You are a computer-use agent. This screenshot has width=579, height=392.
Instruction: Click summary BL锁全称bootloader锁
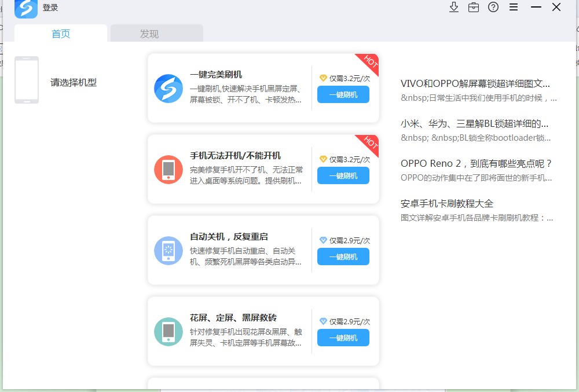[x=475, y=138]
